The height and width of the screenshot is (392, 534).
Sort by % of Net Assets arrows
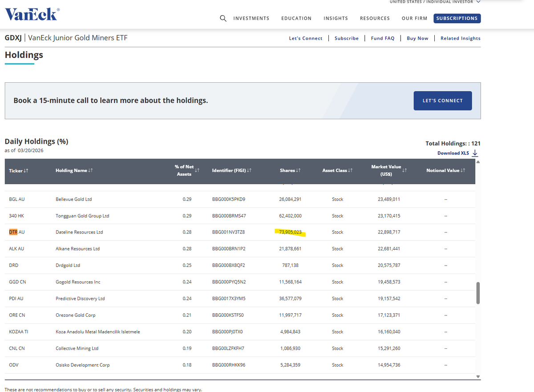[197, 170]
